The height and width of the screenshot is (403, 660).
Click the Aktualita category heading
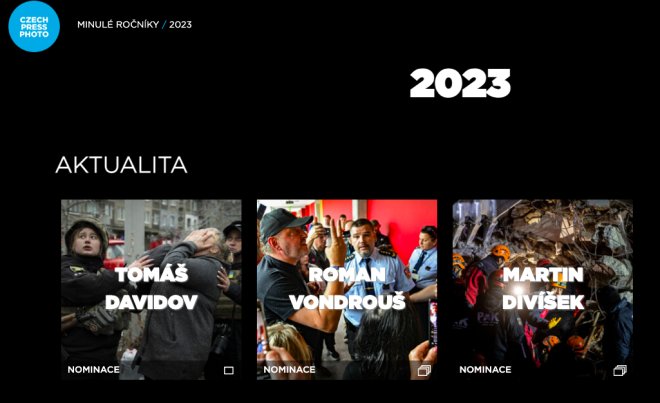point(121,165)
